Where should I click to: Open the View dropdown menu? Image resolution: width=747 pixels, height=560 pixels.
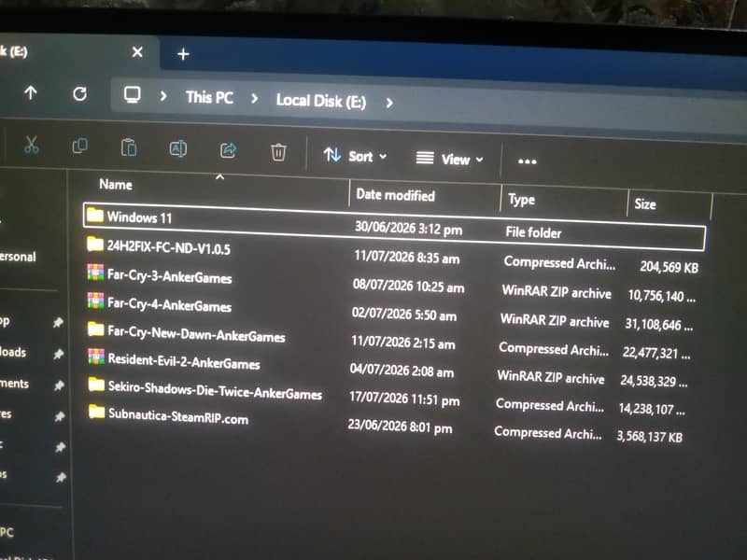pyautogui.click(x=450, y=159)
